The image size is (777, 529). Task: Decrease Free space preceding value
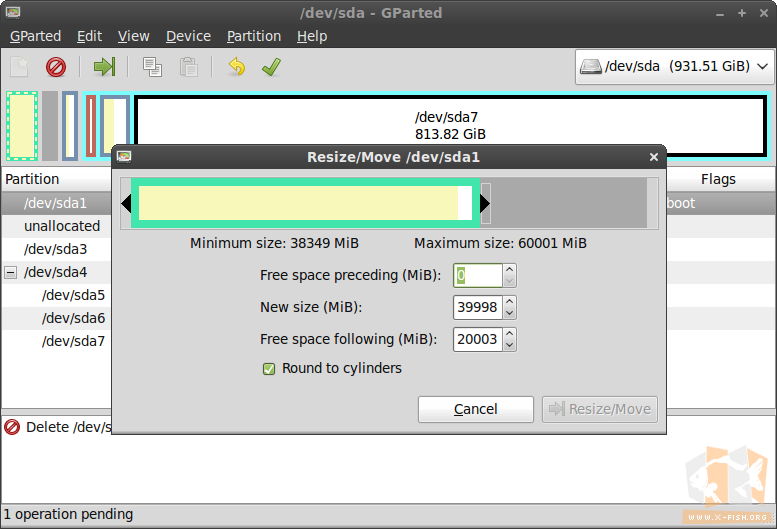click(509, 281)
